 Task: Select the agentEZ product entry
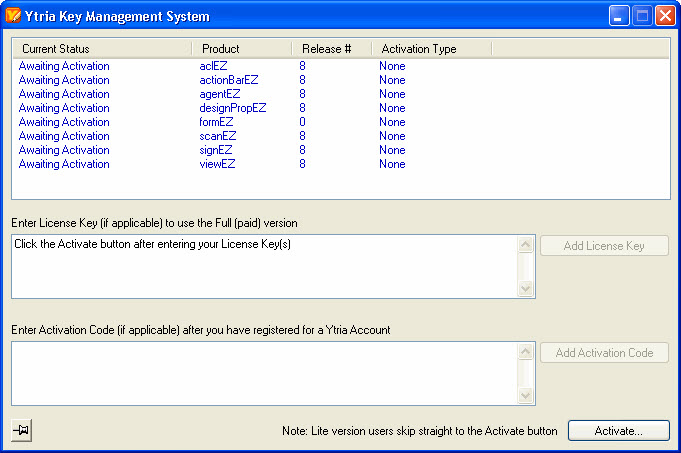click(x=220, y=94)
